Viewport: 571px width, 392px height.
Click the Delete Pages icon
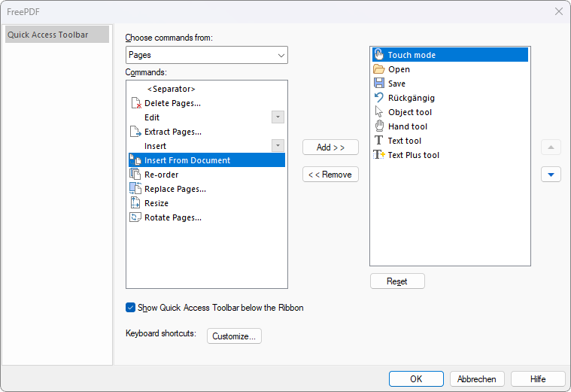coord(135,103)
